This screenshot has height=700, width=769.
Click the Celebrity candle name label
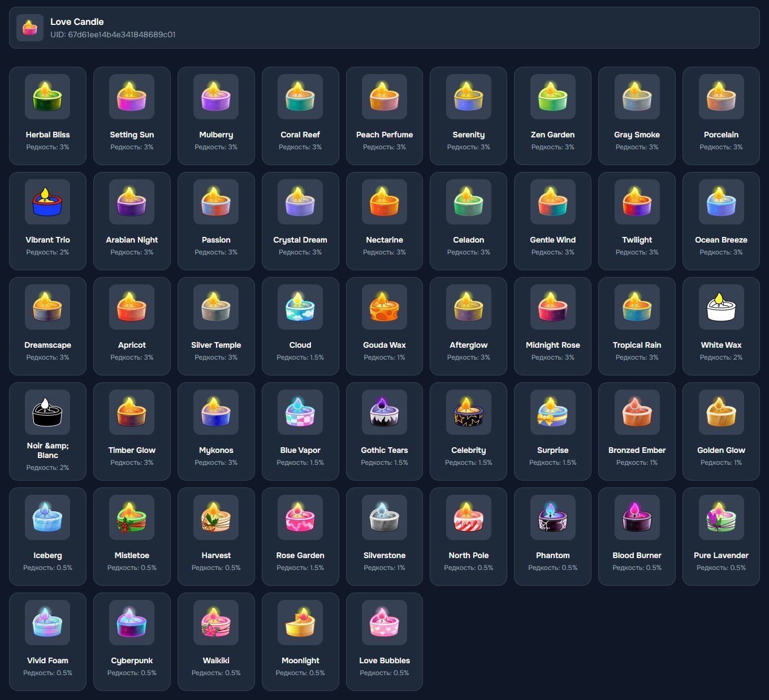[x=468, y=450]
